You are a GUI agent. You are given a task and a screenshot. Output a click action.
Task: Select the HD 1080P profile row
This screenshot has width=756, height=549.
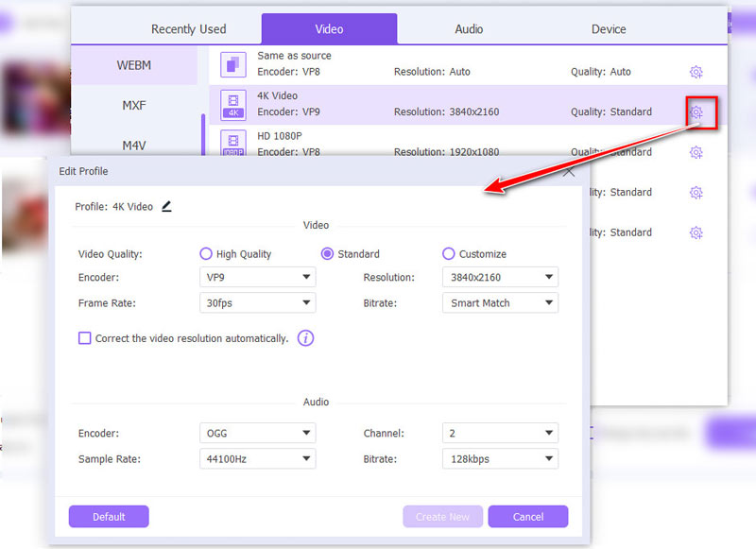pos(468,142)
